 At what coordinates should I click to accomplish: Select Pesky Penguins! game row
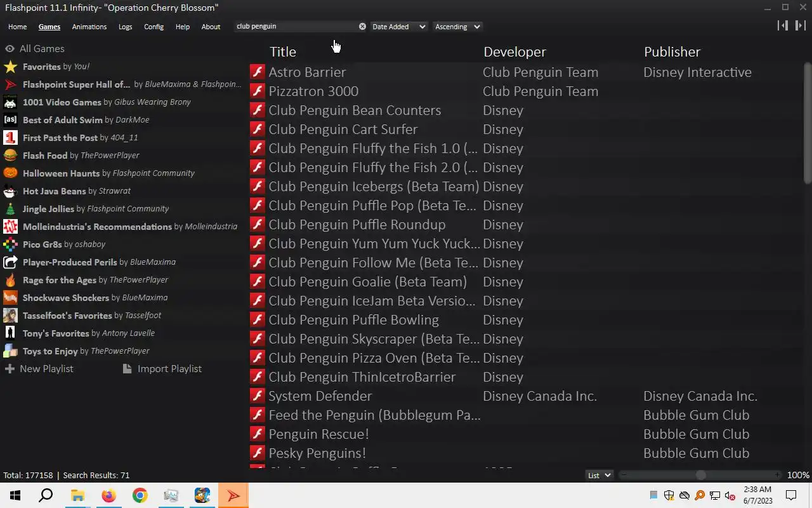pos(525,453)
